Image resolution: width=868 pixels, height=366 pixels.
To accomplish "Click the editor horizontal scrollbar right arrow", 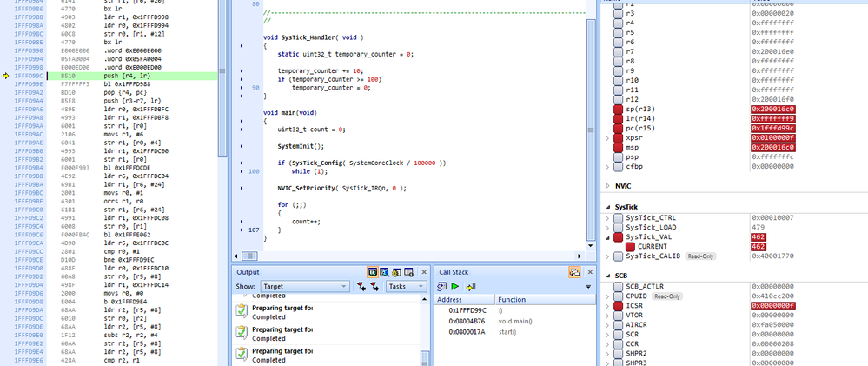I will (x=580, y=256).
